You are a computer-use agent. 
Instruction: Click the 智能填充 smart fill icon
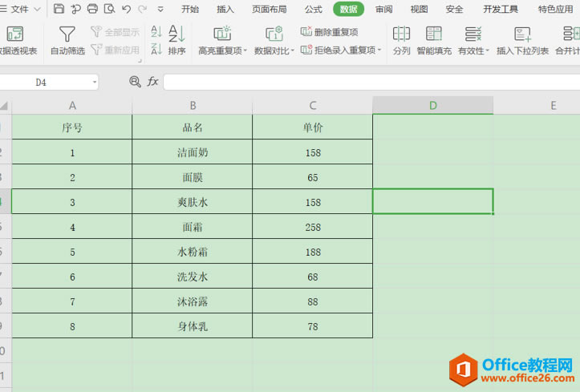pyautogui.click(x=434, y=34)
